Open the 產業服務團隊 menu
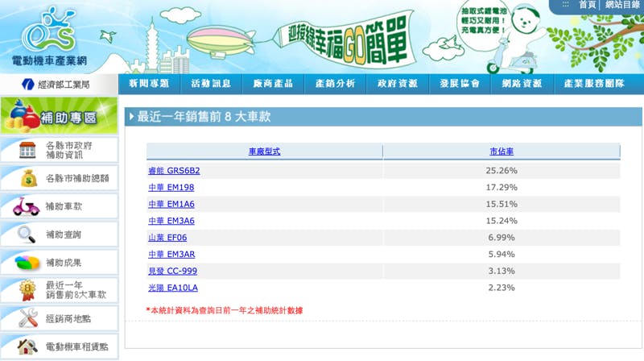This screenshot has width=644, height=361. pyautogui.click(x=594, y=84)
